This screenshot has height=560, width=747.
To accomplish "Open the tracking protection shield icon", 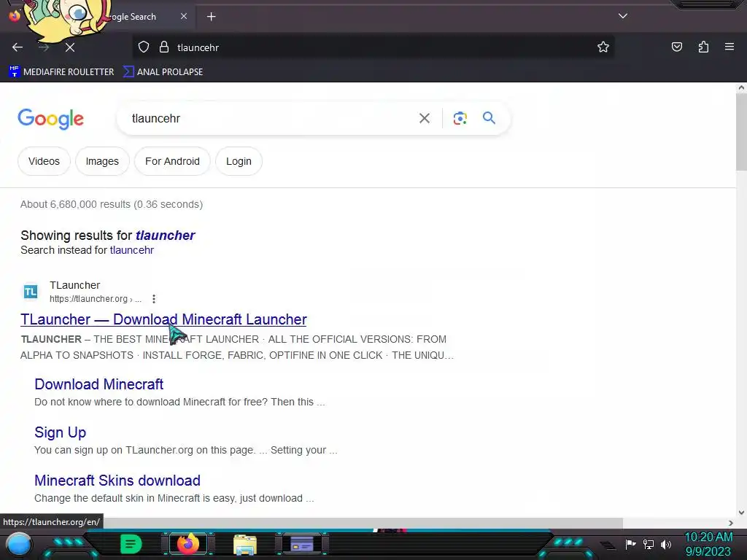I will point(144,47).
